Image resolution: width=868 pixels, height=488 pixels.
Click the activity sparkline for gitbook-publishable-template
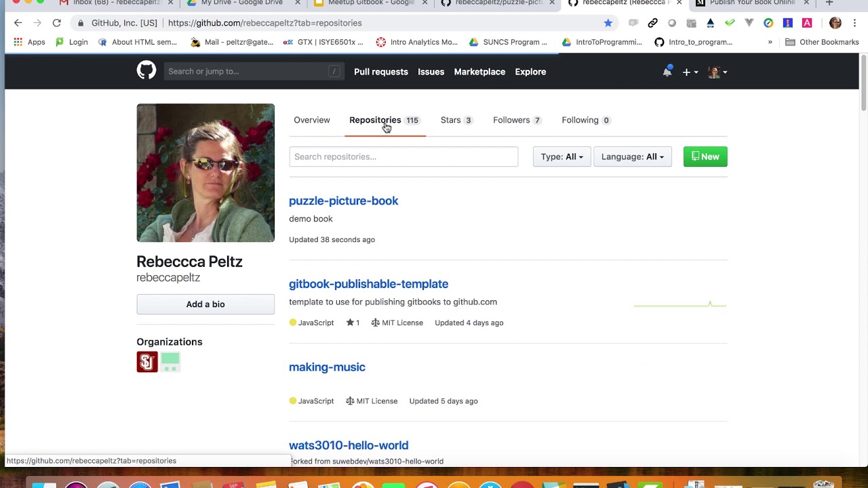(680, 304)
